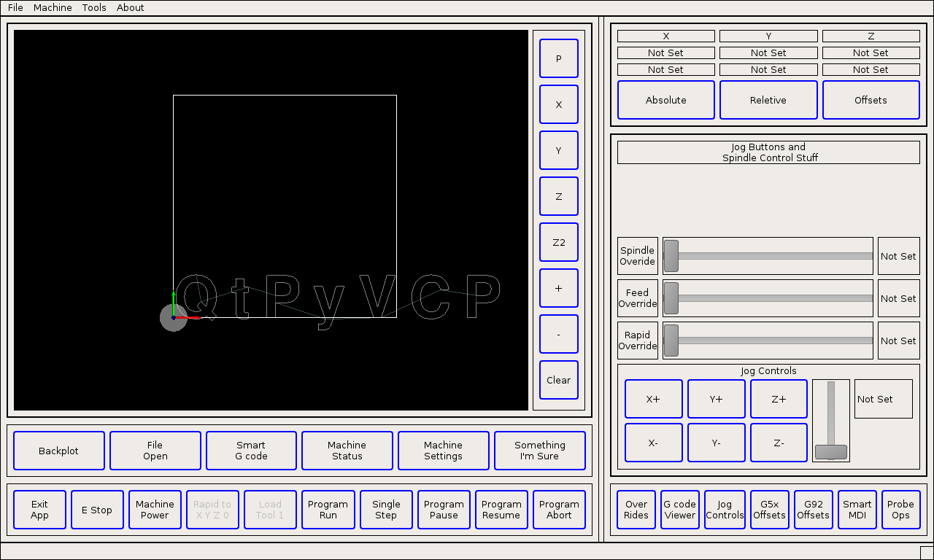Click the Feed Override label
This screenshot has height=560, width=934.
click(x=638, y=298)
